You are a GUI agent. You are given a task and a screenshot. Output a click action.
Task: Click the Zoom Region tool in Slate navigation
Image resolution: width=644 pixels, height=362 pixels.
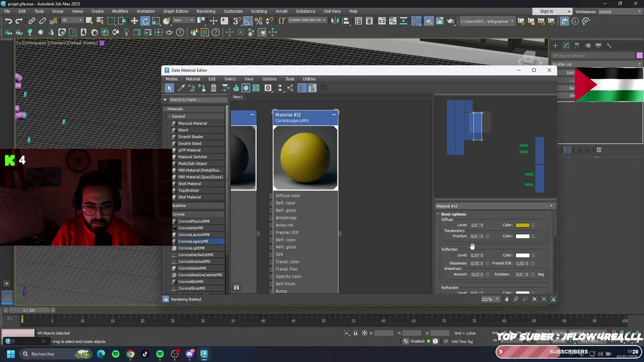coord(525,299)
